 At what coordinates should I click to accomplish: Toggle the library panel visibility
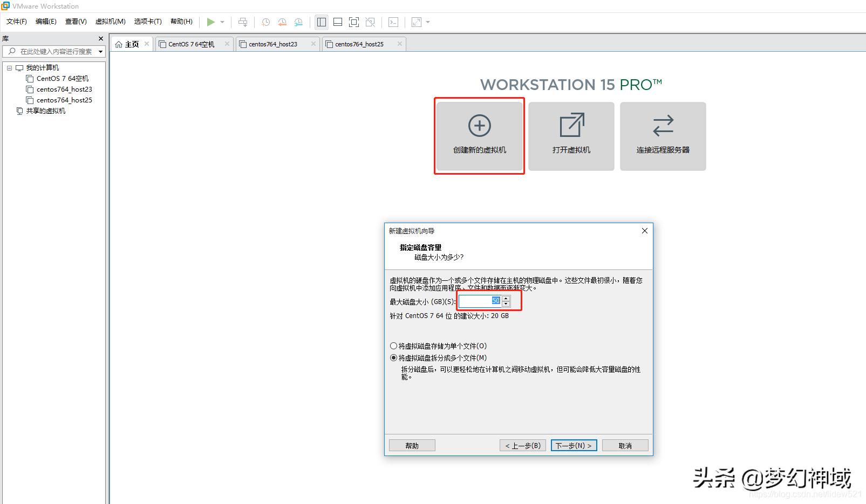pyautogui.click(x=322, y=22)
